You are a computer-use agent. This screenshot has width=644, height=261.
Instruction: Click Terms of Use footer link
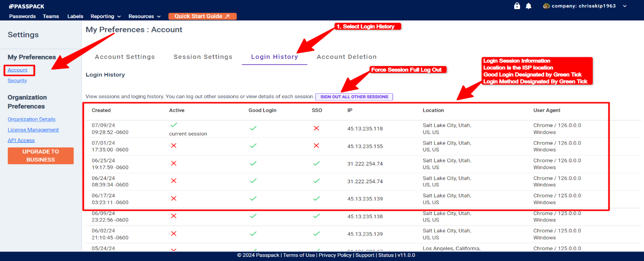(299, 255)
